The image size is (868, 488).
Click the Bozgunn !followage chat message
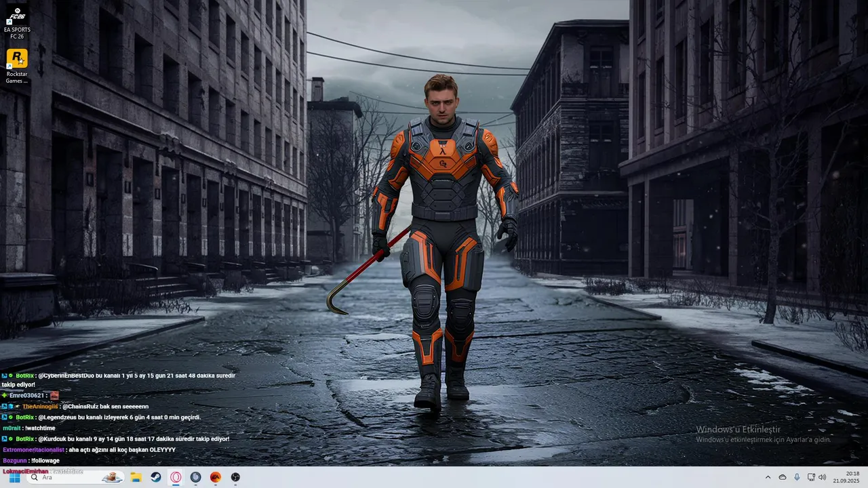pos(31,460)
